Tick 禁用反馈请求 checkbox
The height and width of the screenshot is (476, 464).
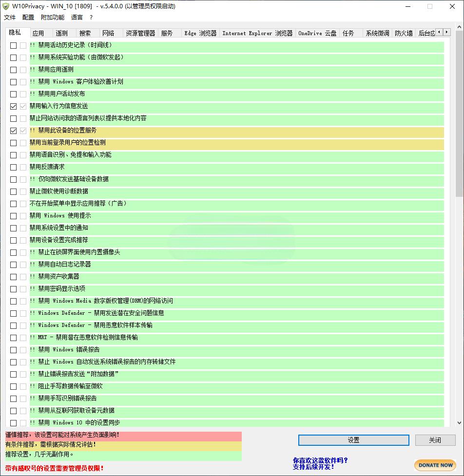tap(13, 167)
